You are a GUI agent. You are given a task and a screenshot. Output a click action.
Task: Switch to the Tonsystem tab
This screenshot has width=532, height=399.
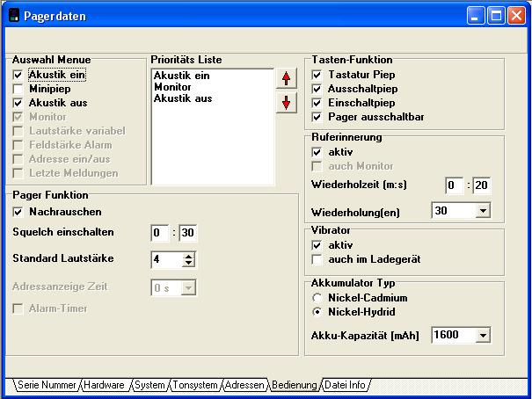pyautogui.click(x=193, y=385)
